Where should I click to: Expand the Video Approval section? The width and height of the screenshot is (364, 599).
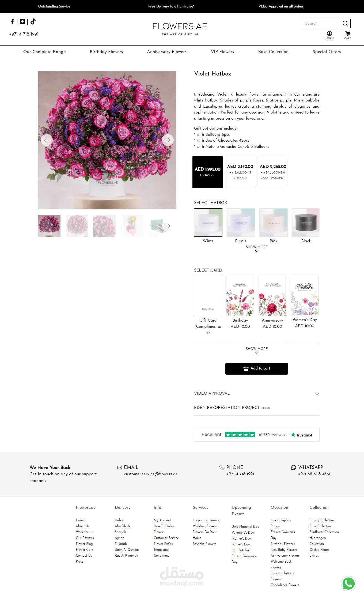pyautogui.click(x=257, y=393)
